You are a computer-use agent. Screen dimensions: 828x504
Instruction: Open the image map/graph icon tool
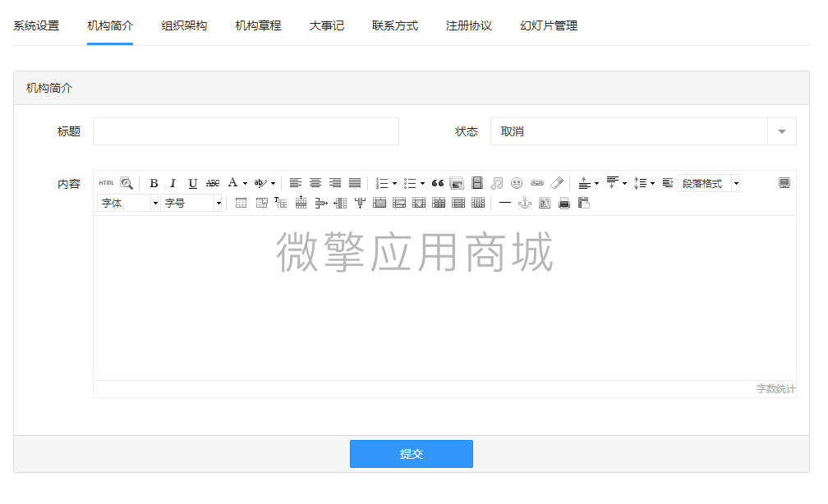pos(545,204)
